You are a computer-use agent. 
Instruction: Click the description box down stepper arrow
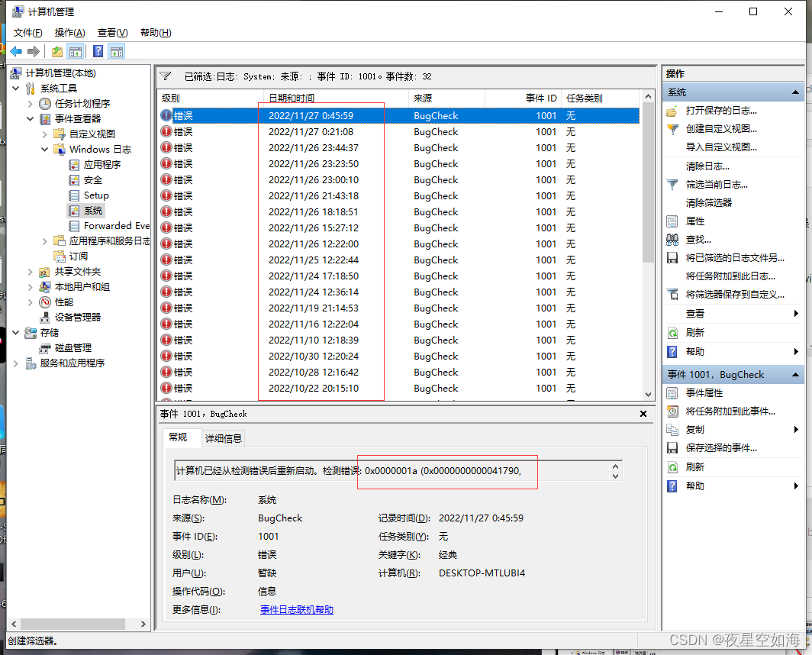pos(615,476)
